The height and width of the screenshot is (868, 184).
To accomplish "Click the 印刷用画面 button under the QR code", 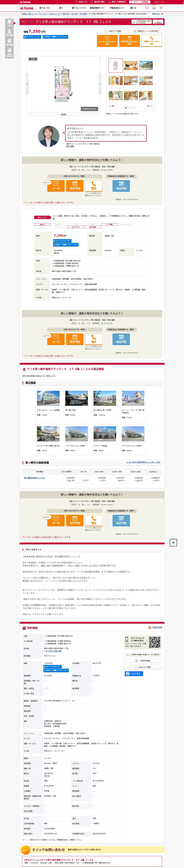I will point(143,661).
